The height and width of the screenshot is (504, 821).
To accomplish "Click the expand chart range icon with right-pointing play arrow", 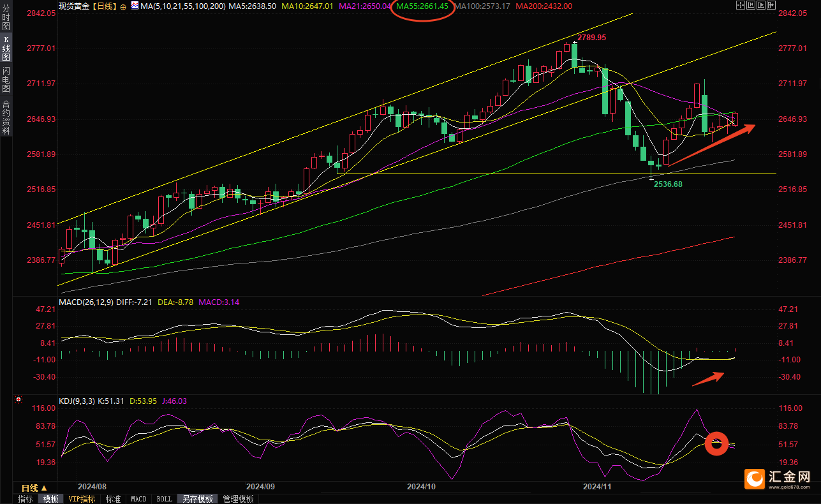I will tap(761, 5).
